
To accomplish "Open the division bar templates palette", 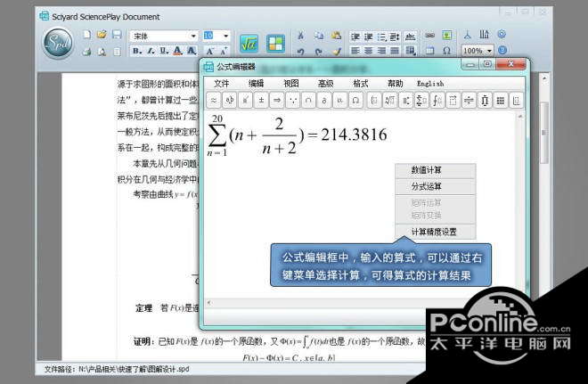I will [469, 101].
